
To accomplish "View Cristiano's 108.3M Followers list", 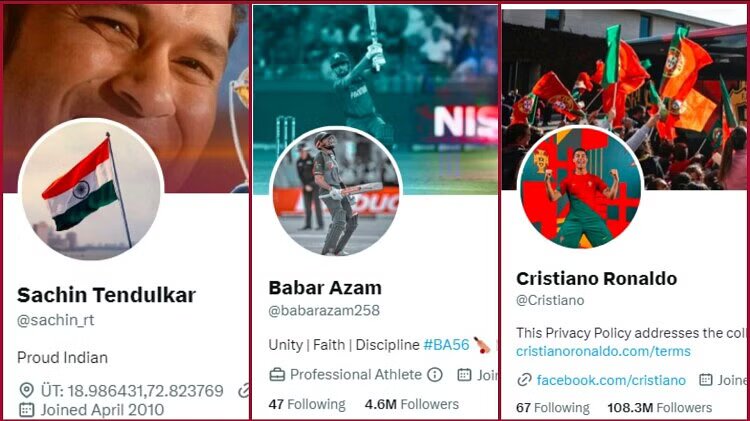I will [x=660, y=408].
